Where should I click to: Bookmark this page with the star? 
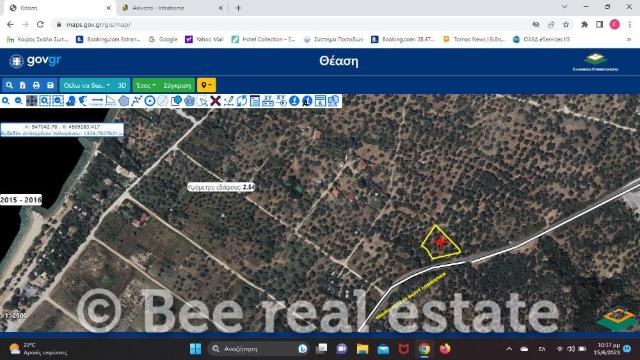coord(566,24)
